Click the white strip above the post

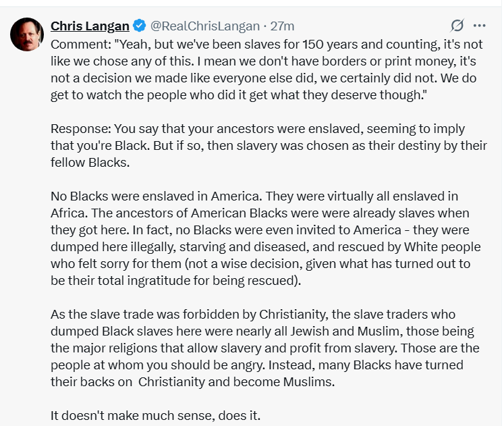pos(251,3)
